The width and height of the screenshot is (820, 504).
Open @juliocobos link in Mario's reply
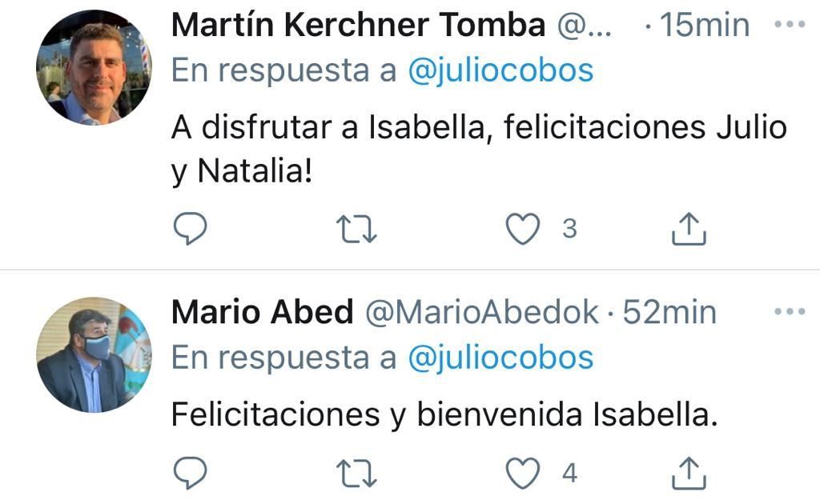pyautogui.click(x=500, y=358)
